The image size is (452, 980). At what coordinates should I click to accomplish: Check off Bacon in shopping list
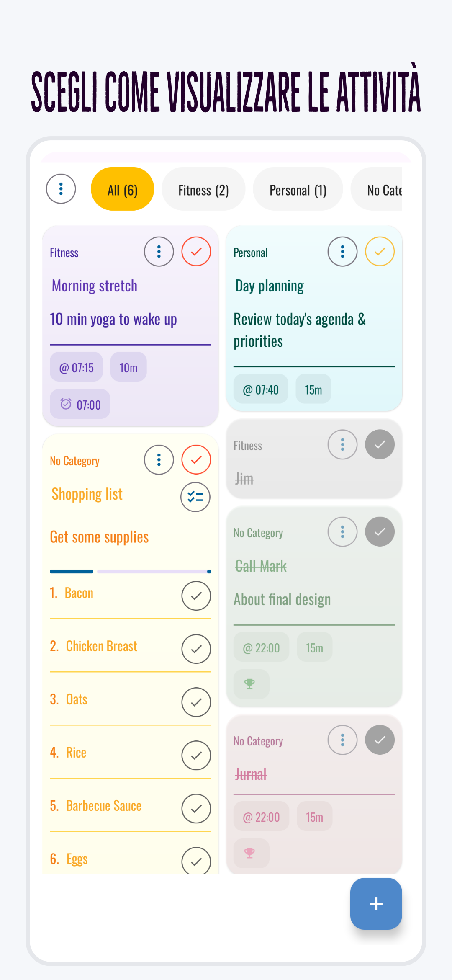tap(196, 596)
